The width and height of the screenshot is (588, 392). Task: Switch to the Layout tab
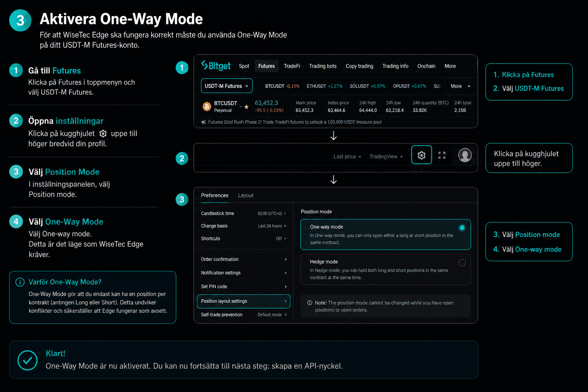[245, 196]
